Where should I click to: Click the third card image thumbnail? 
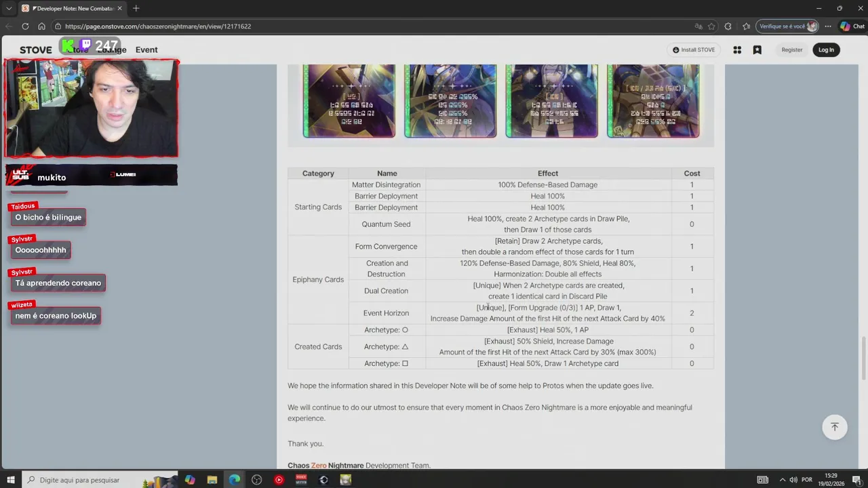pos(551,100)
